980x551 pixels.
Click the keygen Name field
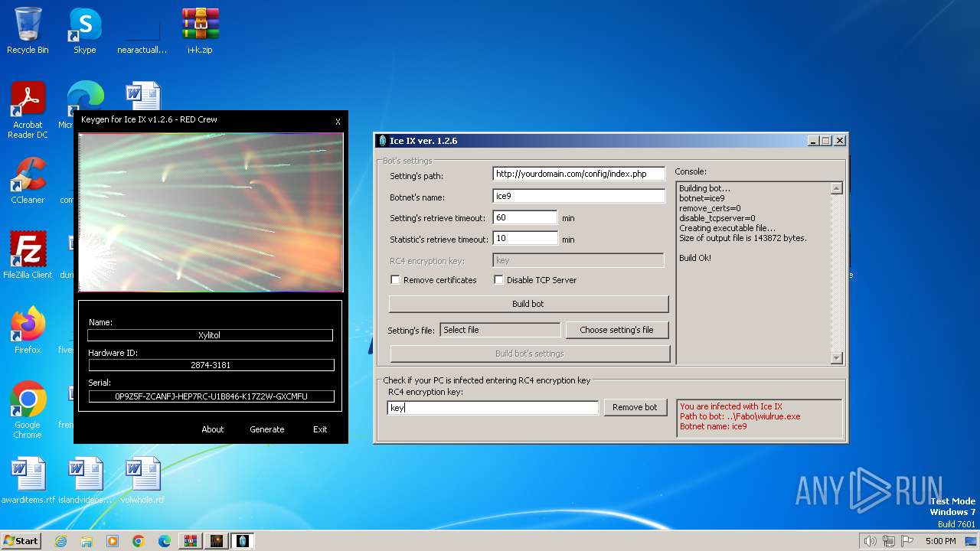210,335
